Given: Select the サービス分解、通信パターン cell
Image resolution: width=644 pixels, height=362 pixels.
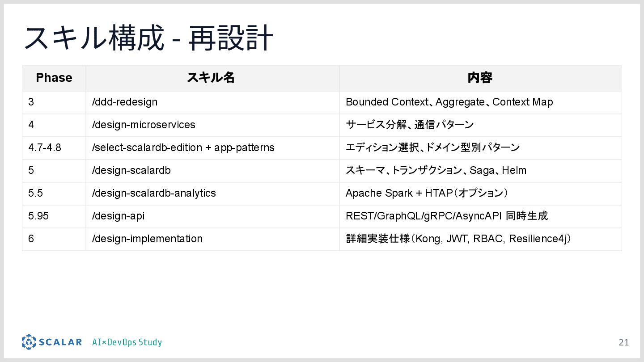Looking at the screenshot, I should pos(480,125).
